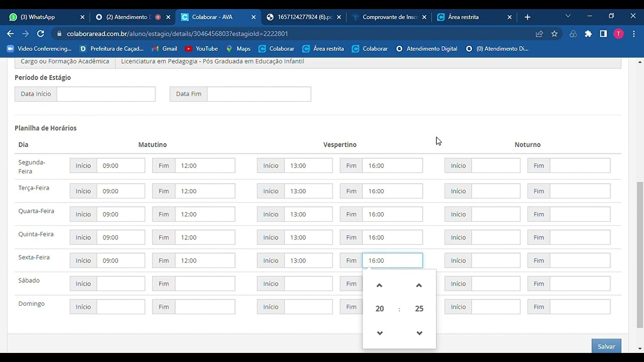
Task: Open Video Conferencing bookmark
Action: (x=39, y=49)
